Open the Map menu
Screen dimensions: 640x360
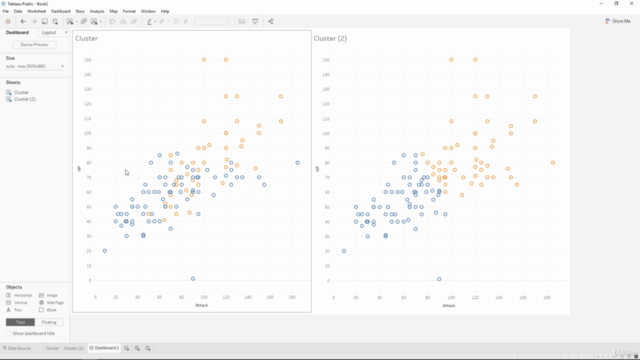click(x=113, y=11)
